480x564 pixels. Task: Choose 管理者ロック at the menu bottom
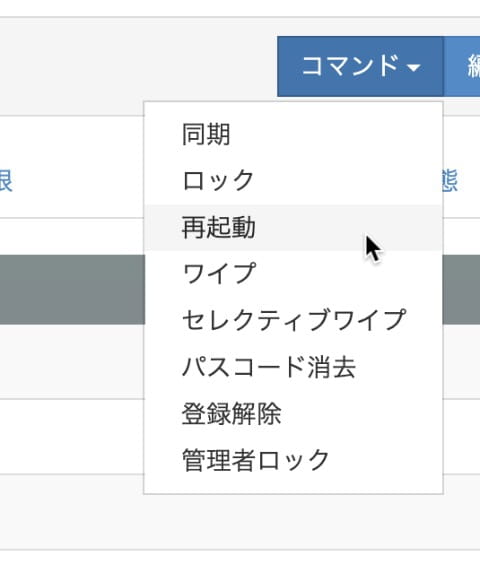293,460
